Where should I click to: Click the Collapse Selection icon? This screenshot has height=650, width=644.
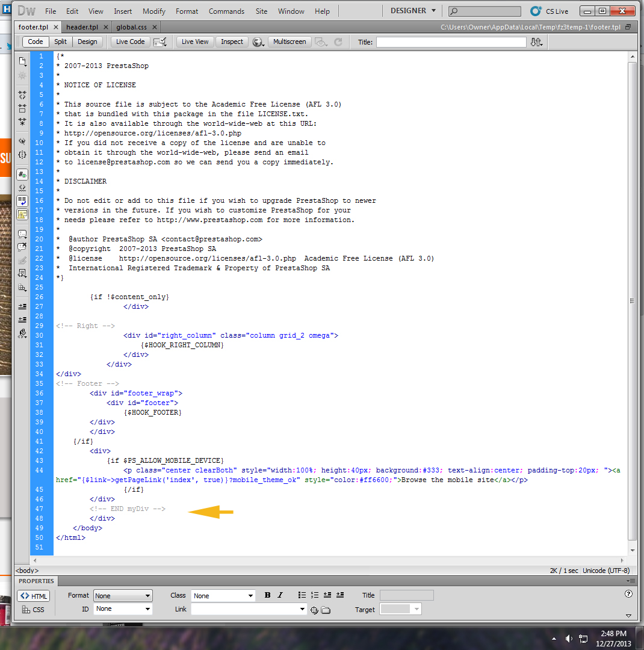click(22, 108)
